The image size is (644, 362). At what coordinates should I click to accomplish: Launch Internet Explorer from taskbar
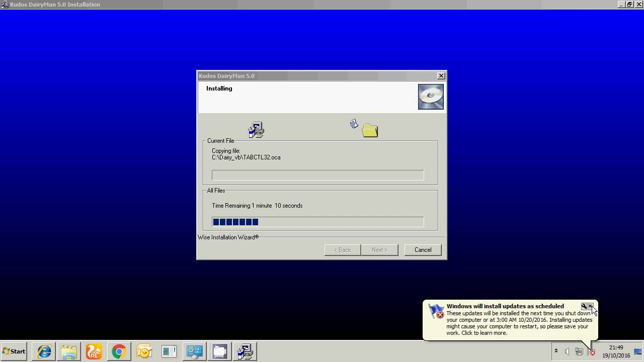44,351
